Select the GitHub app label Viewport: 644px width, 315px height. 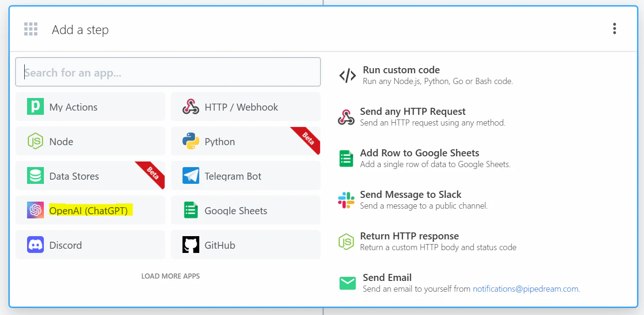point(220,245)
